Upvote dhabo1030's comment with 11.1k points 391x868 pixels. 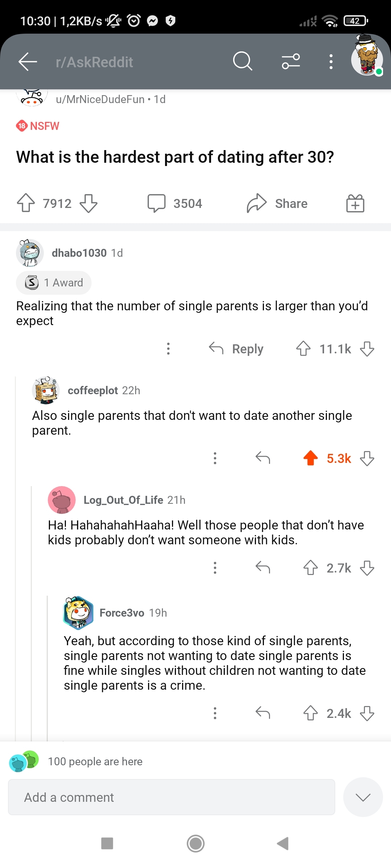(x=303, y=349)
